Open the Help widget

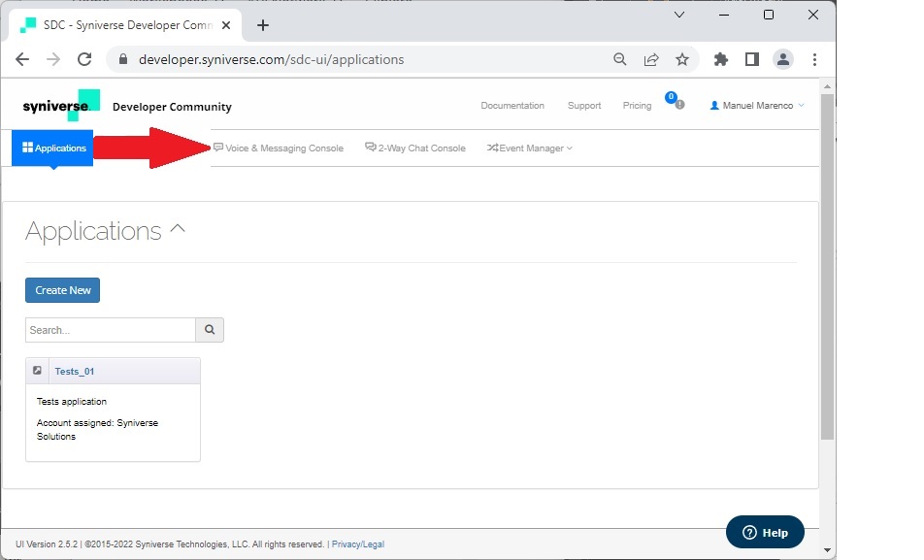click(765, 532)
